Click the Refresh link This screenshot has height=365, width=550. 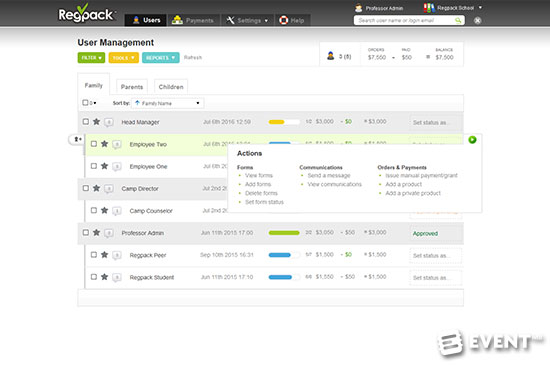click(x=193, y=58)
